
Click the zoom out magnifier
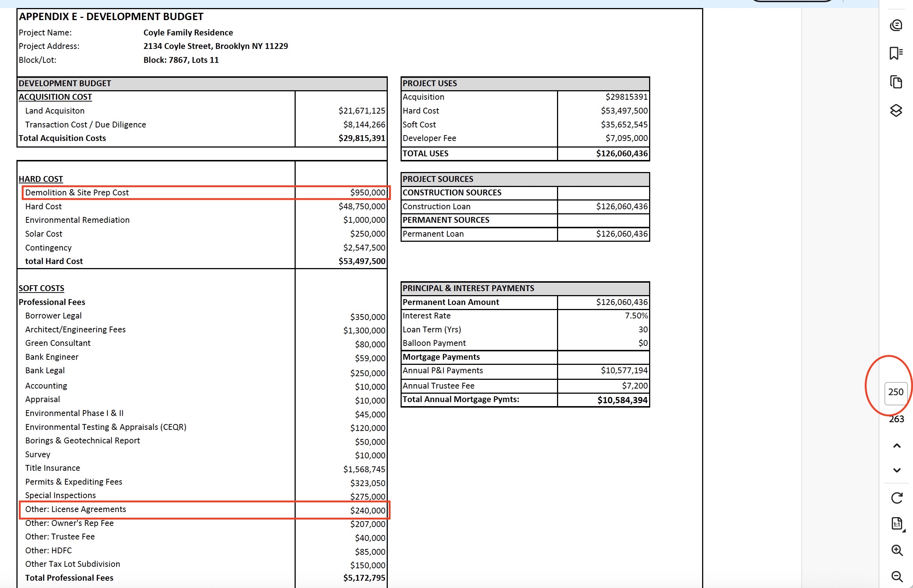(897, 576)
